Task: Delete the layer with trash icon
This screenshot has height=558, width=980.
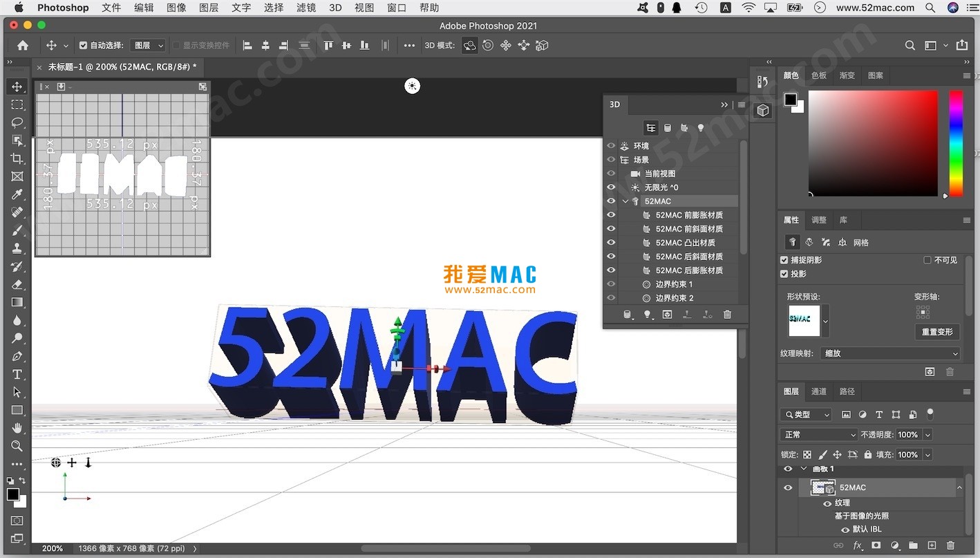Action: pyautogui.click(x=950, y=546)
